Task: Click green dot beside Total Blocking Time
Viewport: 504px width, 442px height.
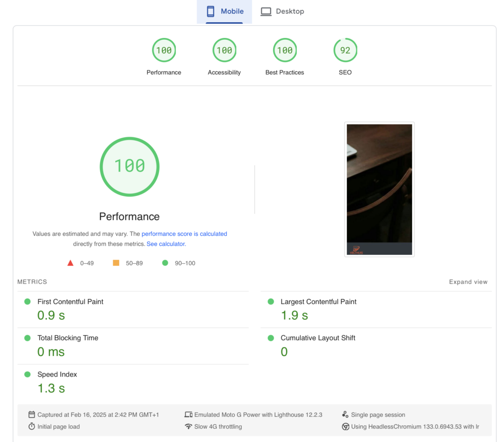Action: (x=28, y=338)
